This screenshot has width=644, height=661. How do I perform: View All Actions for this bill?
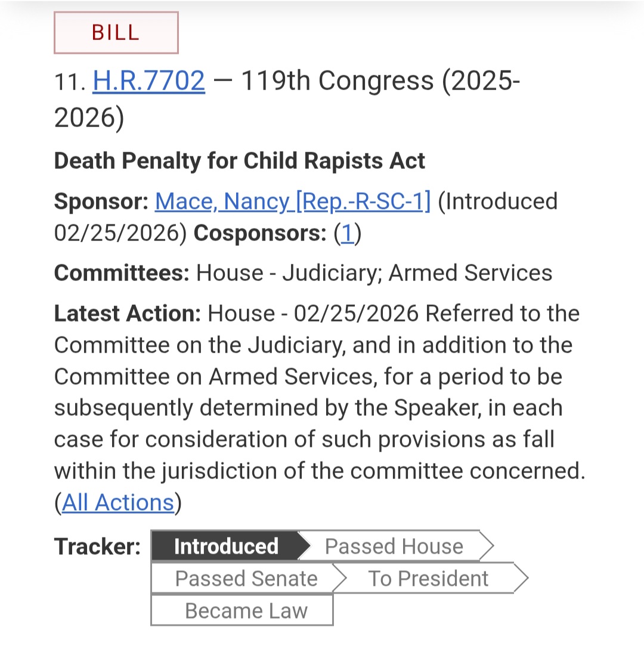click(x=118, y=502)
